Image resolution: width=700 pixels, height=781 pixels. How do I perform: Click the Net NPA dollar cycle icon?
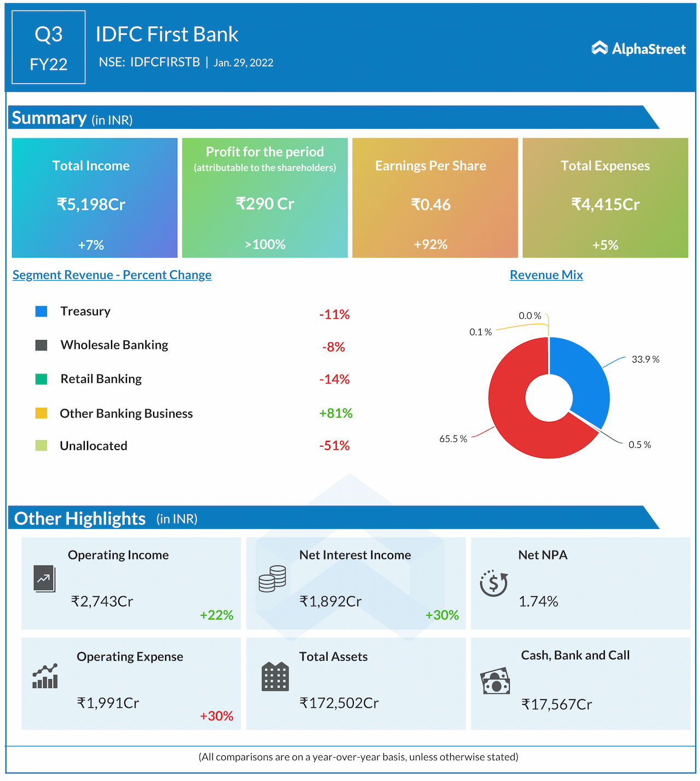coord(494,583)
